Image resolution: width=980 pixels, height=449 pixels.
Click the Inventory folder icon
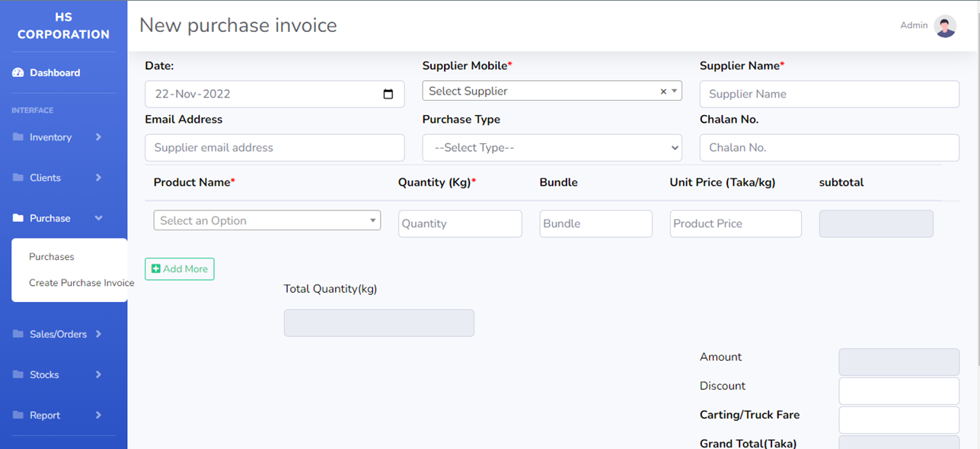[x=18, y=137]
